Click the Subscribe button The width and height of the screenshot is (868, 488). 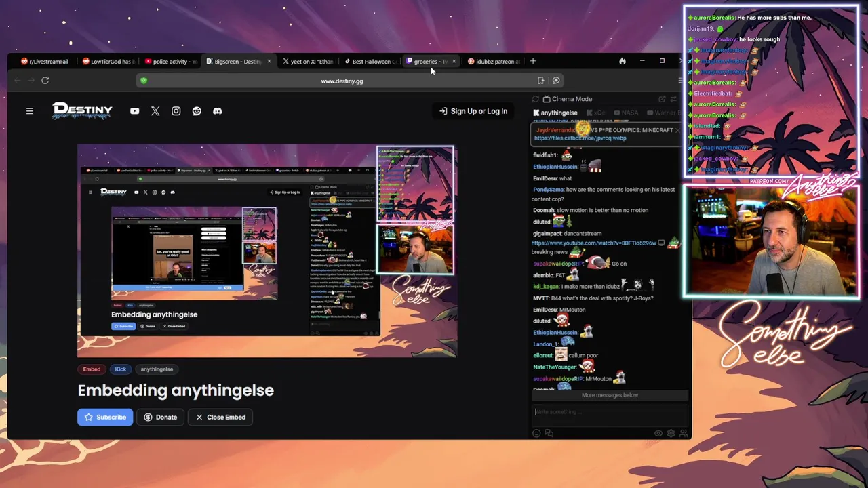[105, 417]
